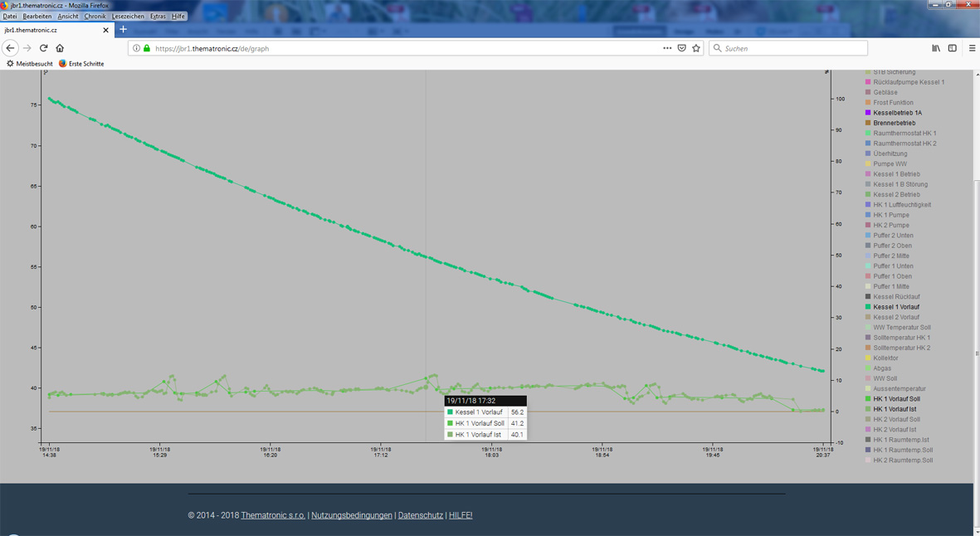Click the Firefox home icon
The width and height of the screenshot is (980, 536).
coord(60,48)
